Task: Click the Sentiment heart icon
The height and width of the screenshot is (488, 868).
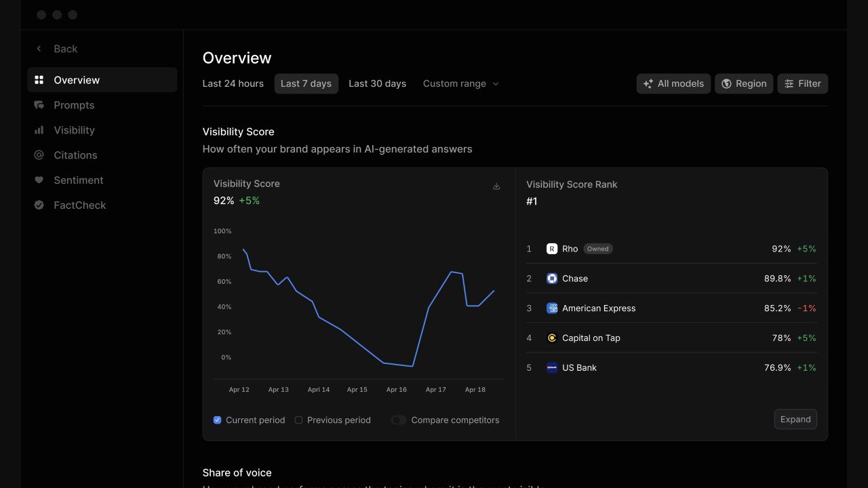Action: point(39,180)
